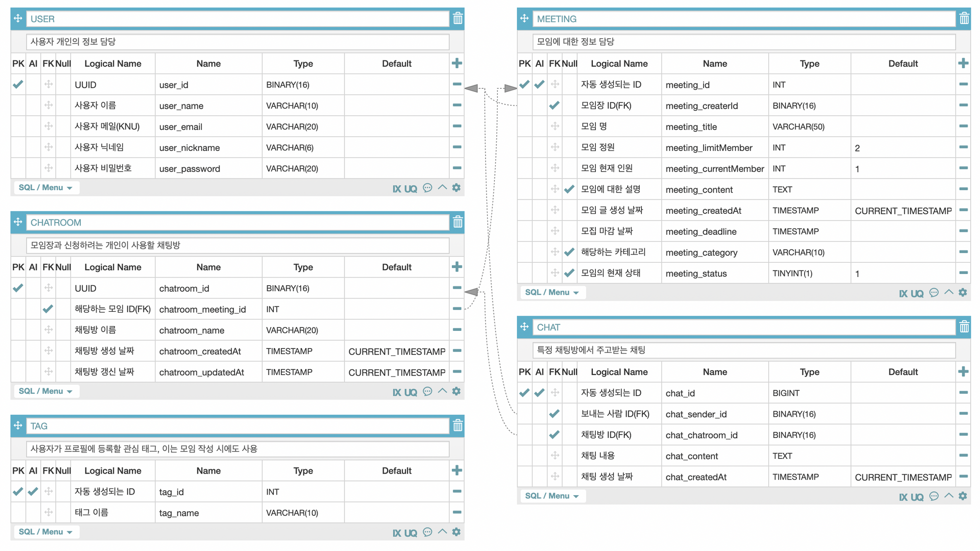Remove the user_email row with minus icon
Screen dimensions: 980x551
[x=457, y=126]
